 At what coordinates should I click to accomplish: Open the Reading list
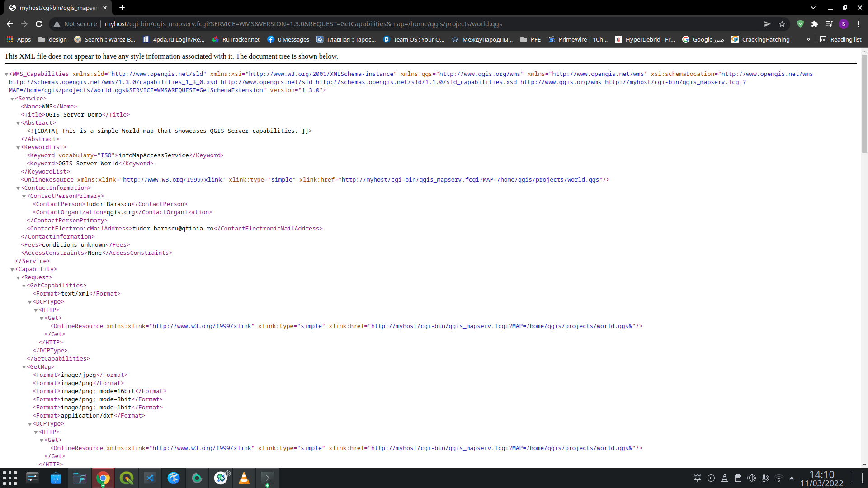click(x=841, y=39)
